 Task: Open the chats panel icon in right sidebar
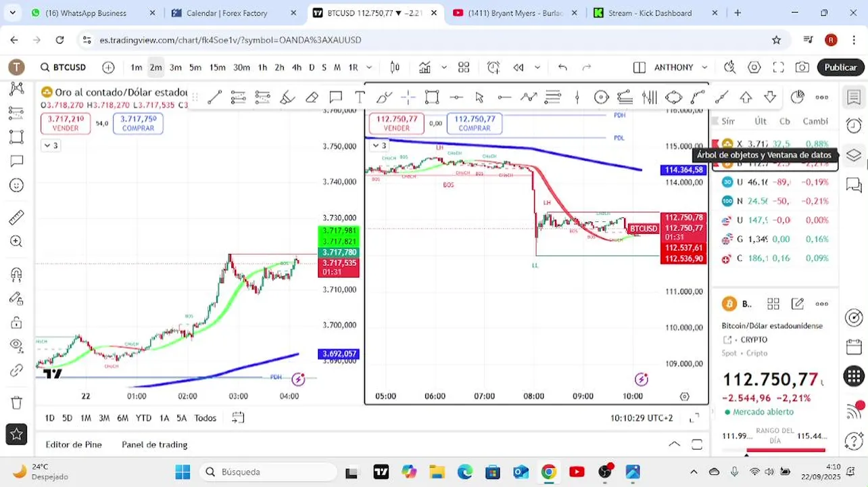point(854,184)
